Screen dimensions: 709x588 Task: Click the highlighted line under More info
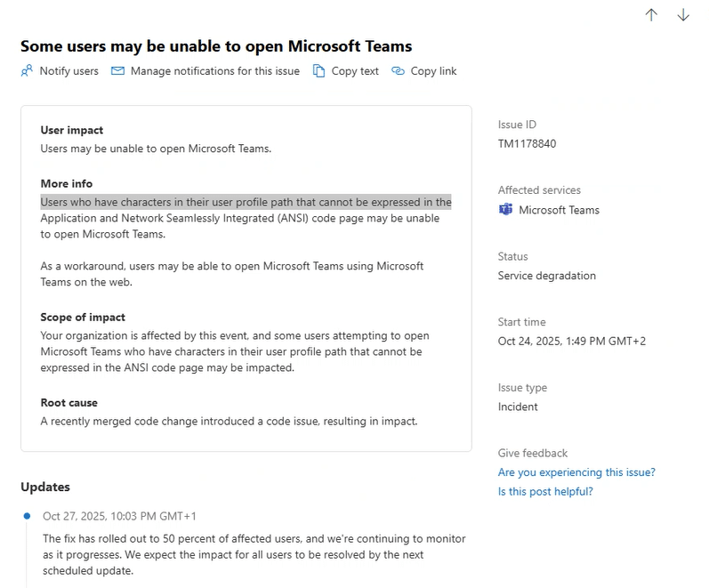click(x=246, y=202)
